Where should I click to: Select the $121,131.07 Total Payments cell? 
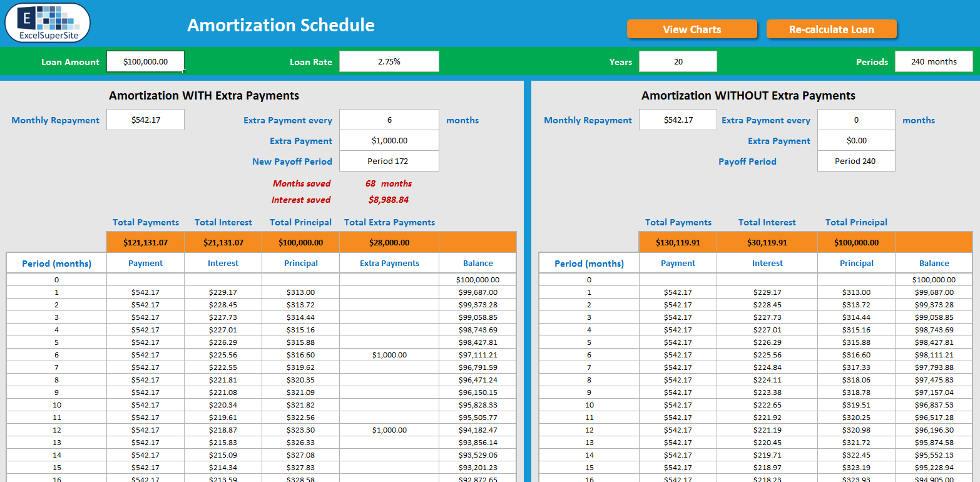tap(146, 242)
